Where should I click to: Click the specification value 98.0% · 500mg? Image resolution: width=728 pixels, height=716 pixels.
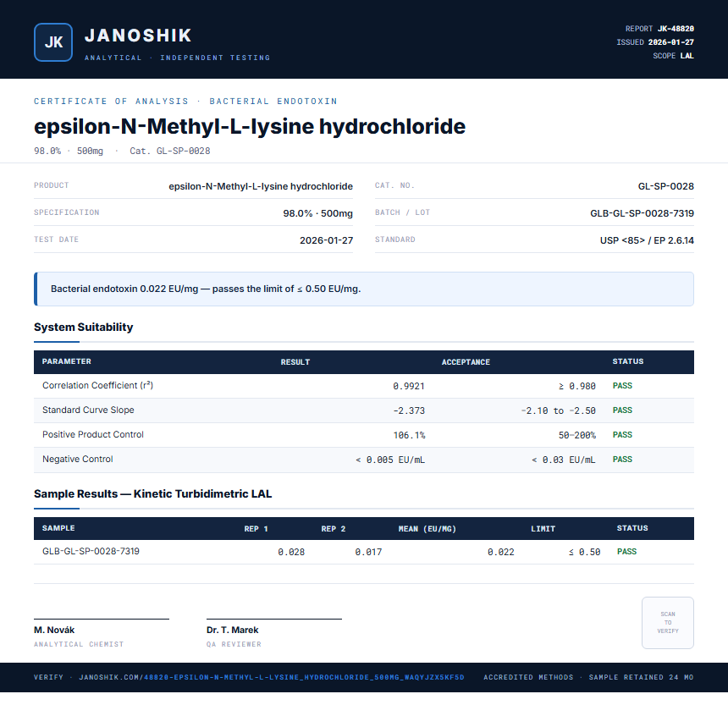tap(318, 213)
